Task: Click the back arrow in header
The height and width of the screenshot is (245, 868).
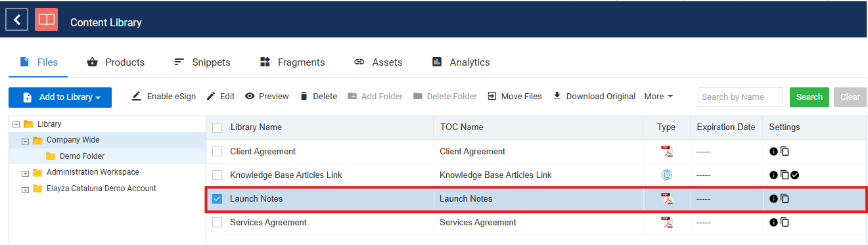Action: 16,20
